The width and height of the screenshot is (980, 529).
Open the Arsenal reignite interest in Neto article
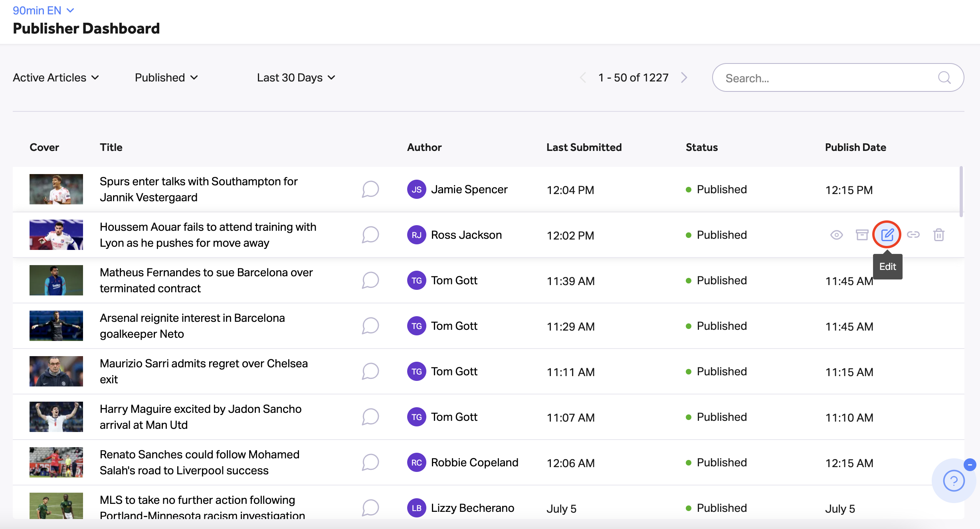click(192, 326)
